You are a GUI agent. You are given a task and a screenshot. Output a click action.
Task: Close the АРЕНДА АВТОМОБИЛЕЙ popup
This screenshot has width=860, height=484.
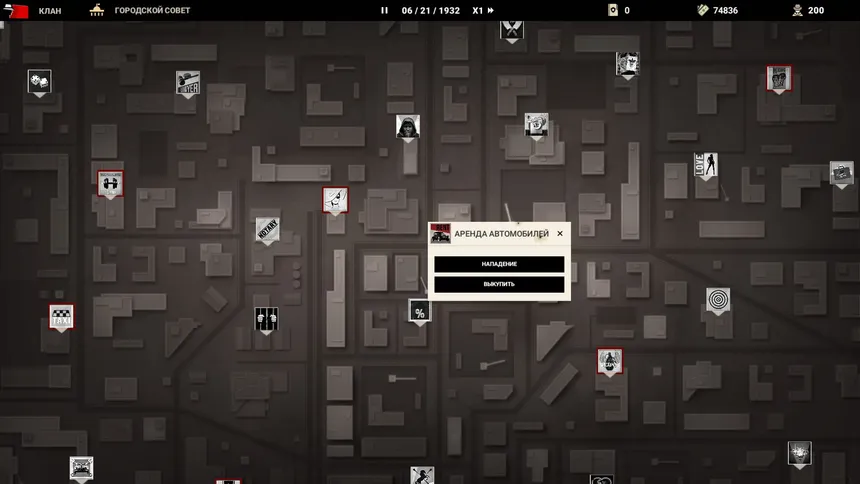[x=560, y=233]
